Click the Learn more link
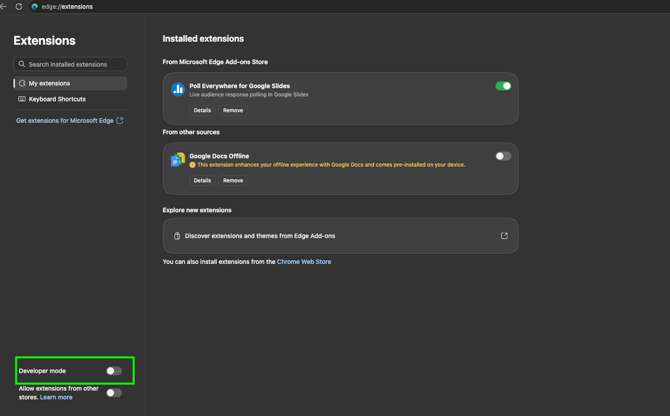This screenshot has width=670, height=416. pos(56,397)
